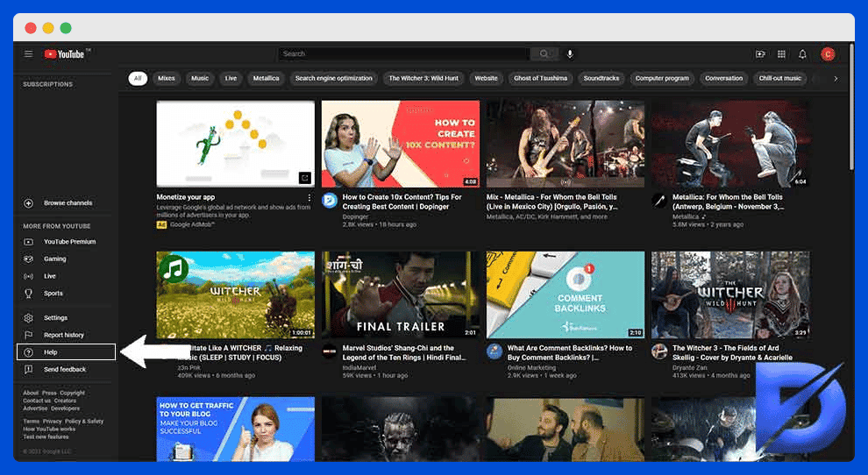
Task: Select the Computer program chip
Action: [662, 79]
